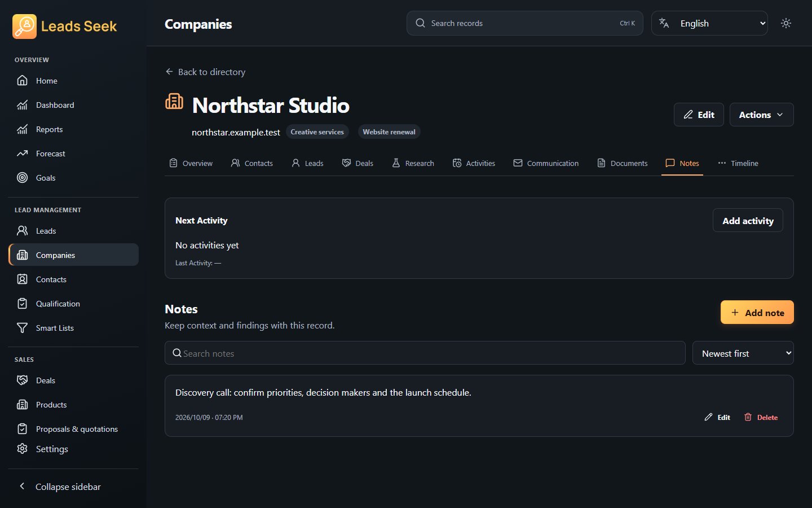Screen dimensions: 812x508
Task: Open Proposals & quotations
Action: pos(73,429)
